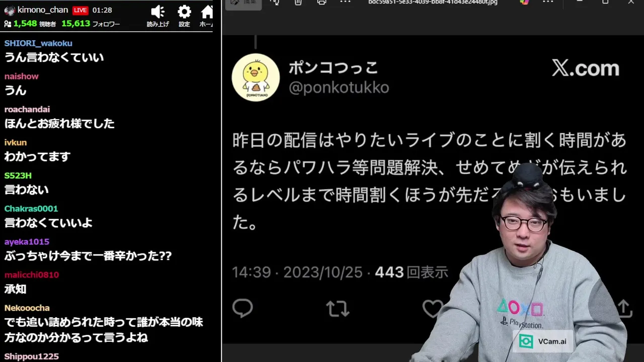Click the viewers count person icon

(x=8, y=24)
